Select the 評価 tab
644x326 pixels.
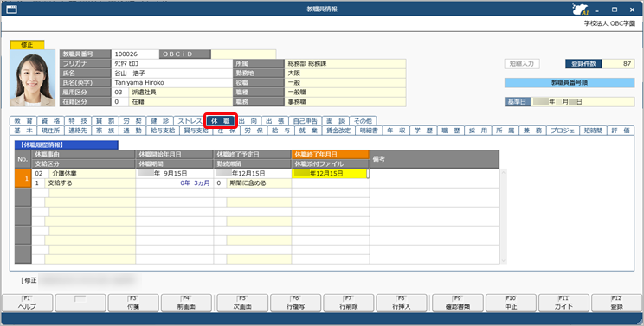click(x=620, y=131)
